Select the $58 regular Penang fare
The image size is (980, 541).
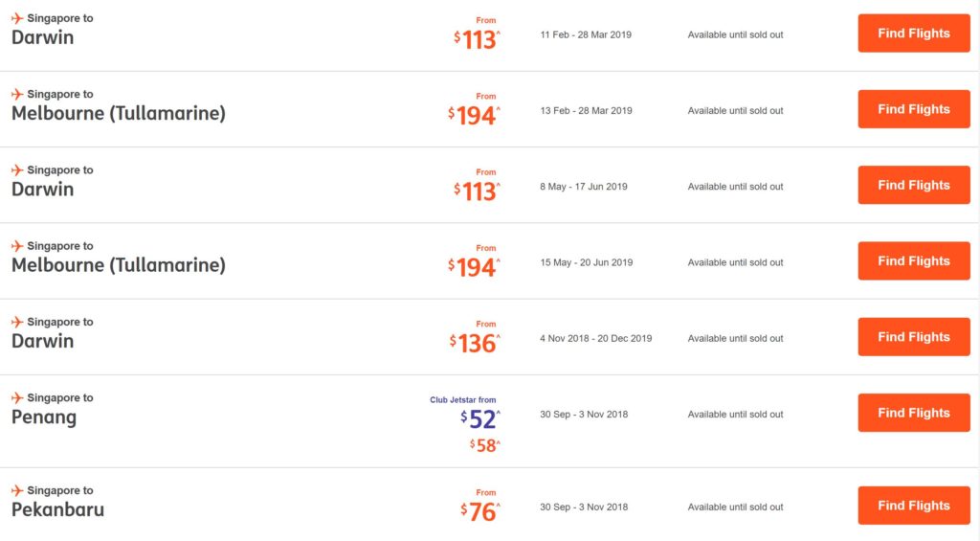click(485, 445)
